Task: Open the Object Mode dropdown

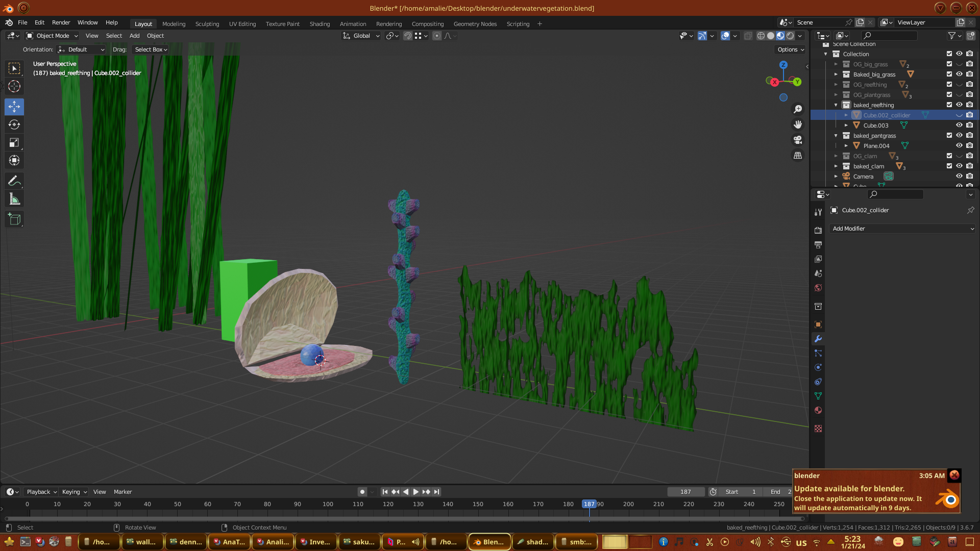Action: (52, 36)
